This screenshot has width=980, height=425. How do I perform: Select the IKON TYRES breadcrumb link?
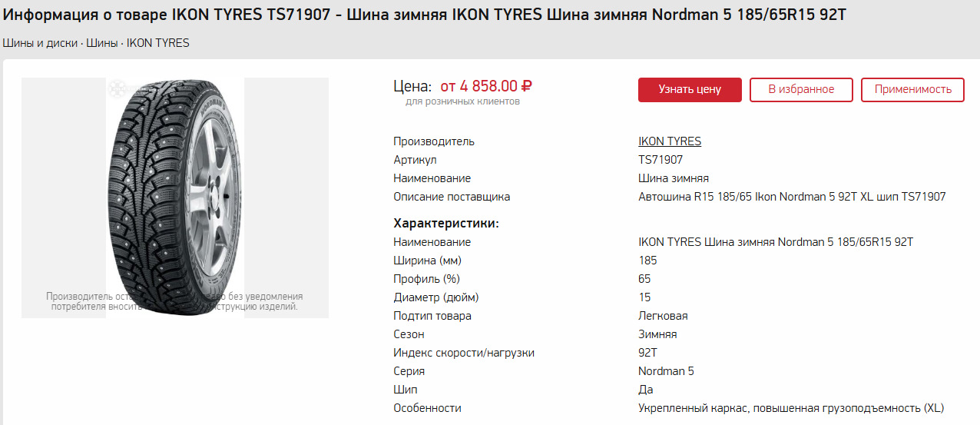tap(157, 43)
